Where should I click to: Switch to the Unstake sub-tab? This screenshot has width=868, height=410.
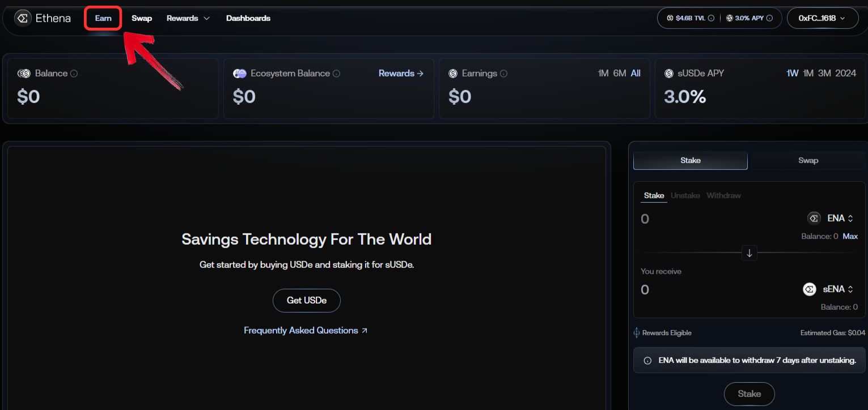tap(685, 195)
